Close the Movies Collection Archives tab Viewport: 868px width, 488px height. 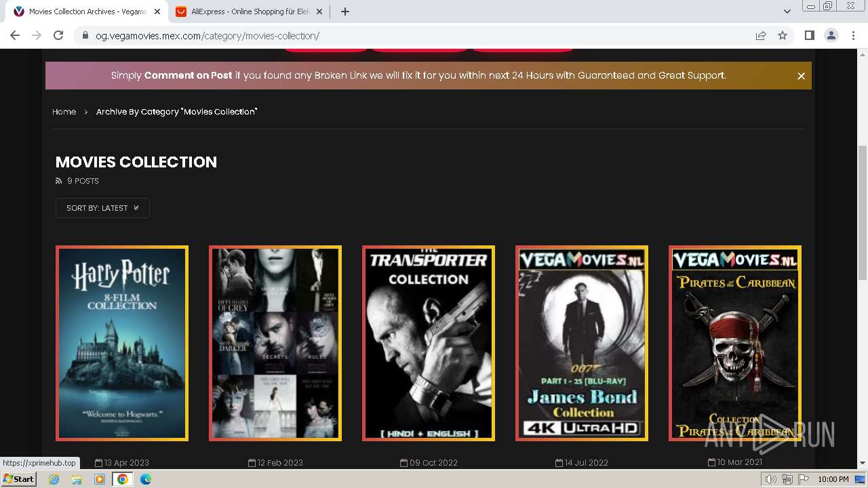click(157, 12)
